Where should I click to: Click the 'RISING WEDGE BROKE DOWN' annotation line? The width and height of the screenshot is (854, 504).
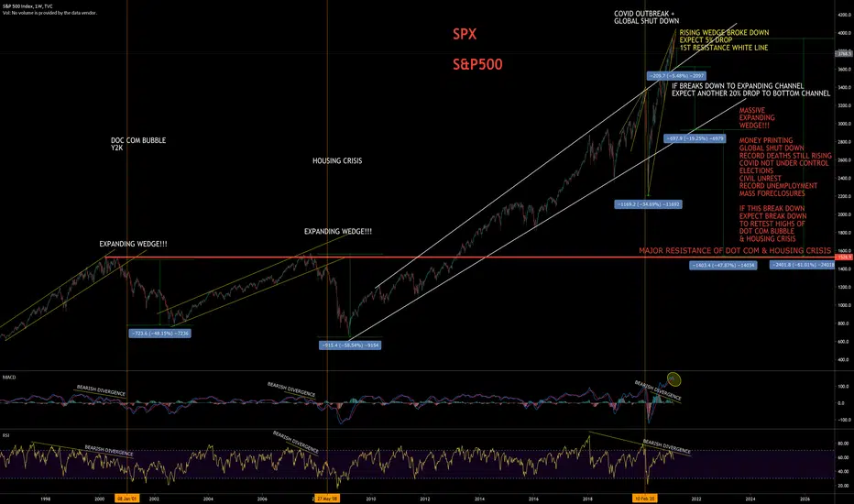tap(724, 33)
